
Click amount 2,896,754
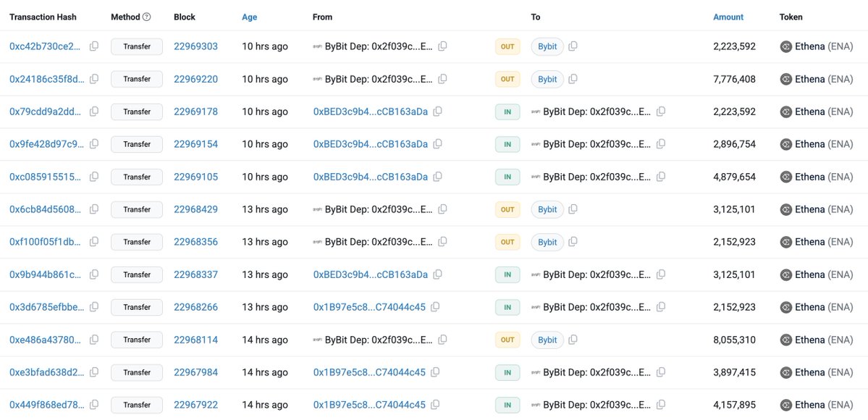[734, 144]
